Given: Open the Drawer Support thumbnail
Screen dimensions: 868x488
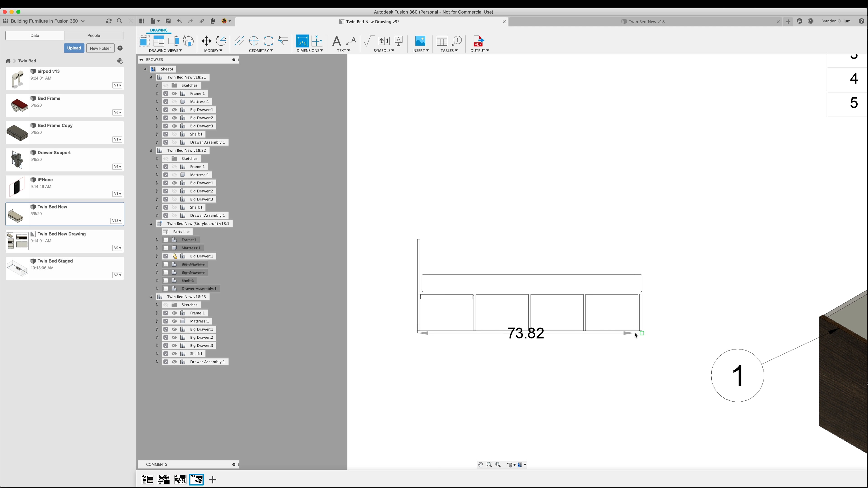Looking at the screenshot, I should pyautogui.click(x=17, y=160).
